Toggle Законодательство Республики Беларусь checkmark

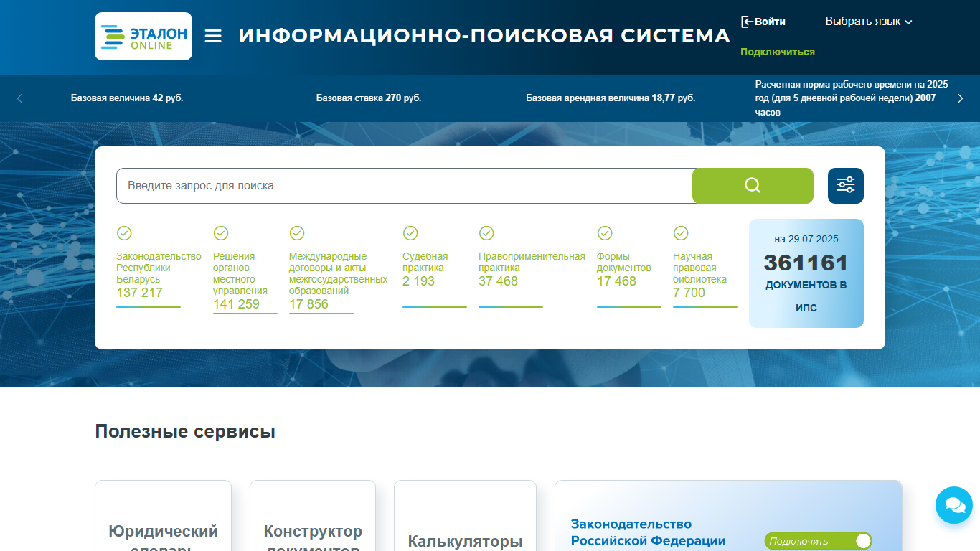124,233
